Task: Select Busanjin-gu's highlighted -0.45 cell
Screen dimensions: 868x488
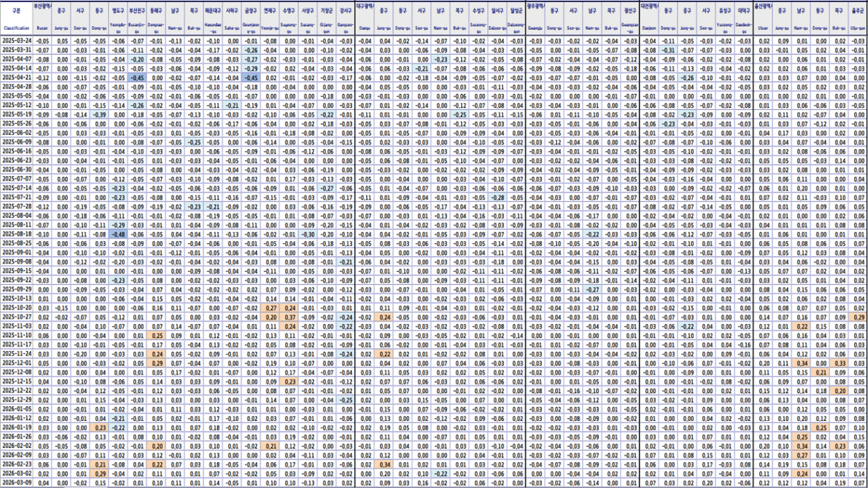Action: [137, 77]
